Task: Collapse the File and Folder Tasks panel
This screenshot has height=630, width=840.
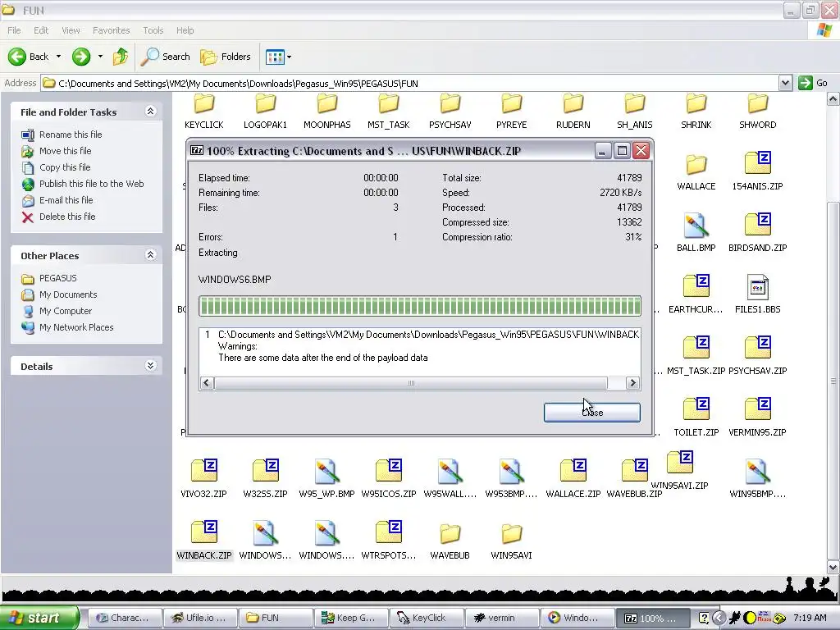Action: tap(151, 111)
